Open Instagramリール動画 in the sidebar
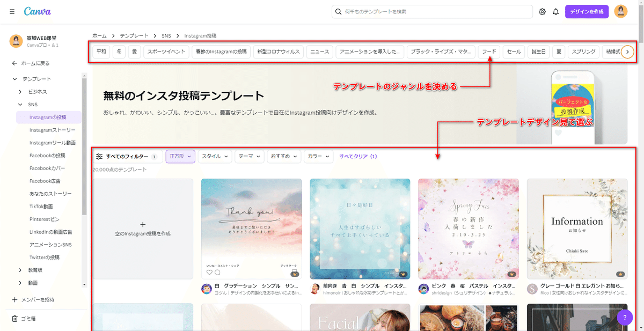This screenshot has width=644, height=331. point(53,143)
